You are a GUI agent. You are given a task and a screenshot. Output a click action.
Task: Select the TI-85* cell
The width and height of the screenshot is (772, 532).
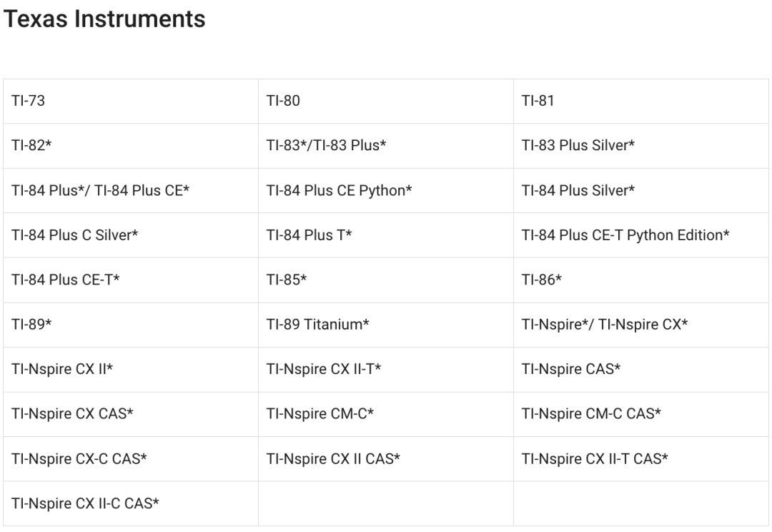(x=286, y=280)
